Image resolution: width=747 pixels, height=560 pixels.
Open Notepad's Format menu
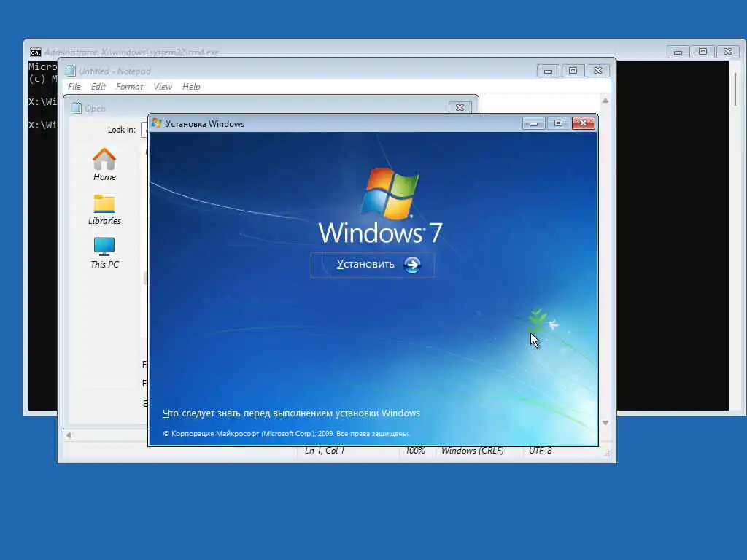[129, 87]
